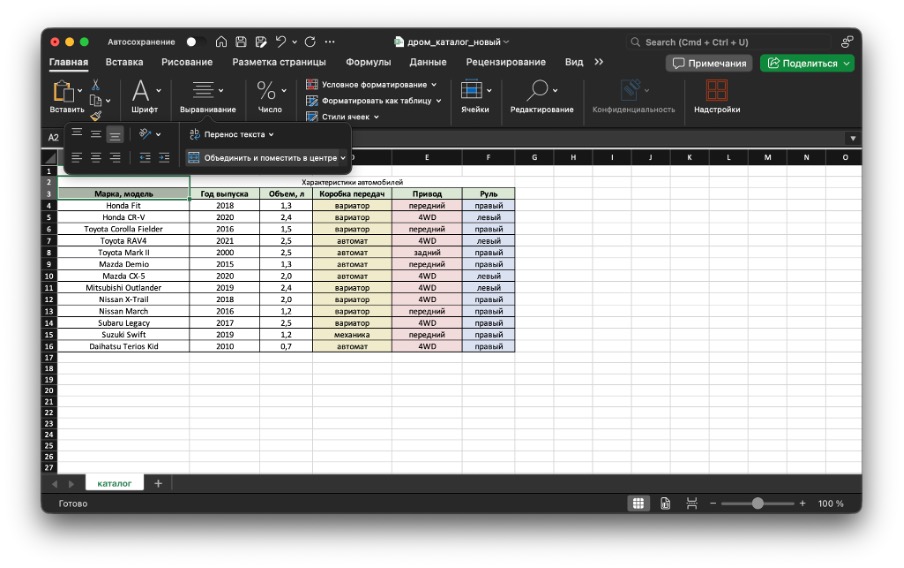Image resolution: width=904 pixels, height=568 pixels.
Task: Switch to the Вставка tab
Action: pyautogui.click(x=124, y=62)
